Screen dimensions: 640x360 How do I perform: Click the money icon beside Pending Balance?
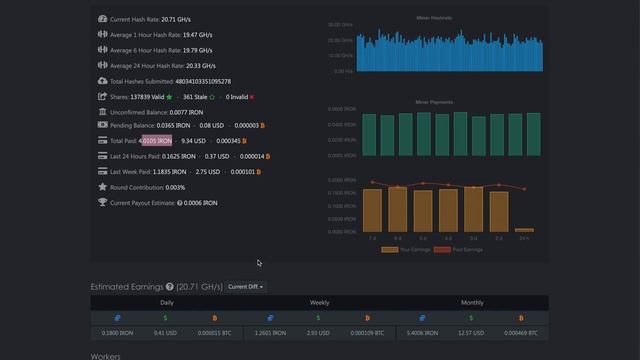(102, 124)
